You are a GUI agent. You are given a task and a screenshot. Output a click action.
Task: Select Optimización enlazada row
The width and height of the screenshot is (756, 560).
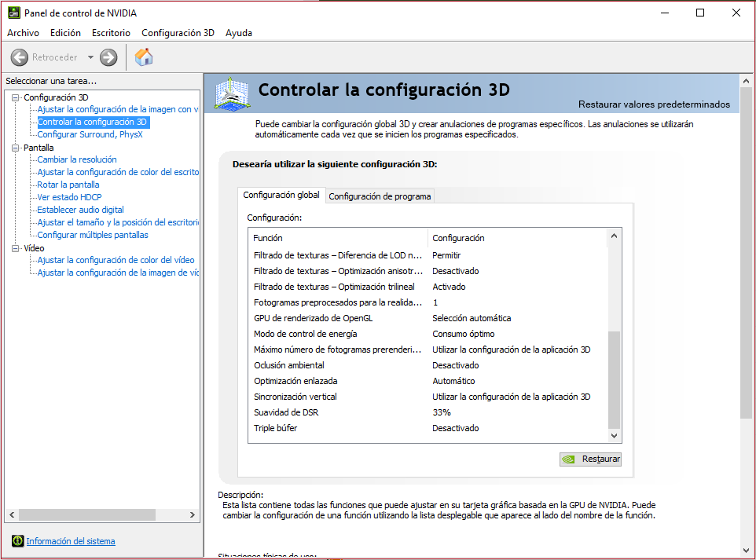tap(428, 381)
